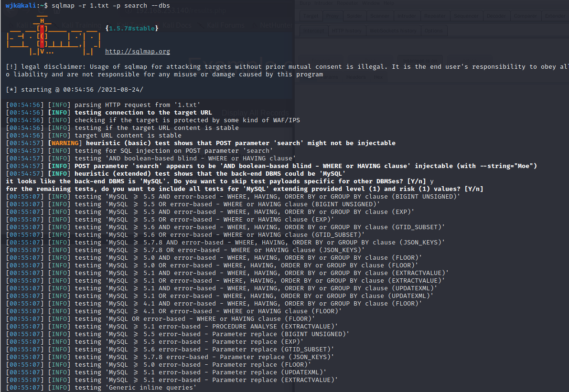Click the sqlmap command text at prompt
The image size is (569, 392).
[x=111, y=5]
